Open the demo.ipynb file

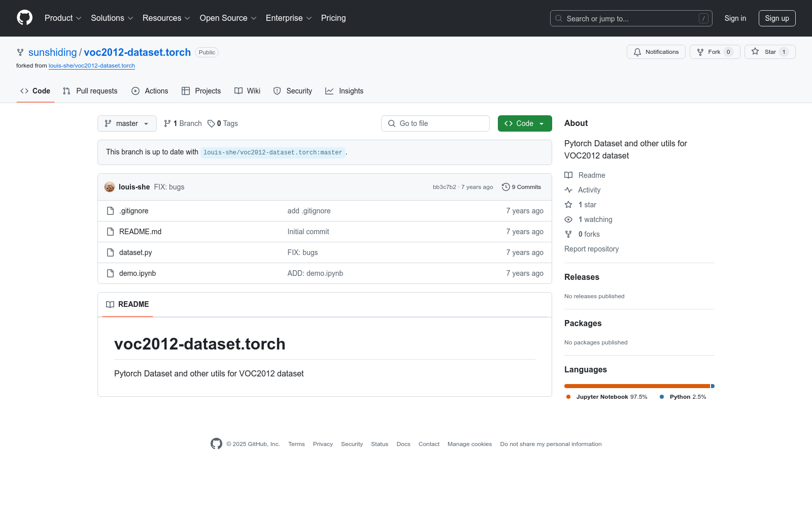(x=138, y=273)
